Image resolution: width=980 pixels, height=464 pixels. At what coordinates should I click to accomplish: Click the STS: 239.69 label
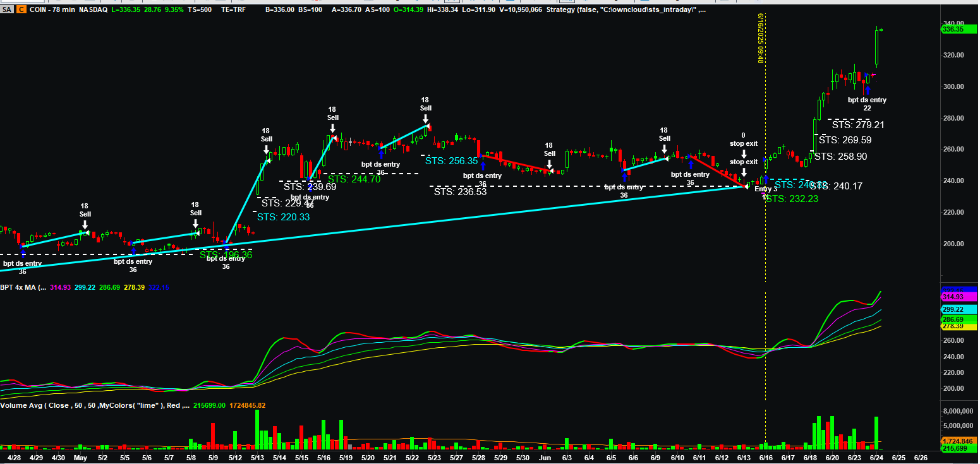pos(310,187)
